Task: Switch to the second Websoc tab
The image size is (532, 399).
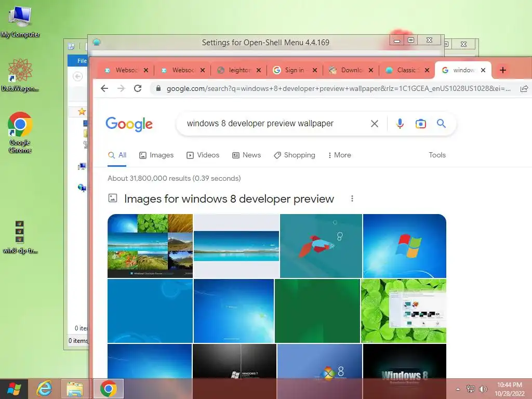Action: (182, 70)
